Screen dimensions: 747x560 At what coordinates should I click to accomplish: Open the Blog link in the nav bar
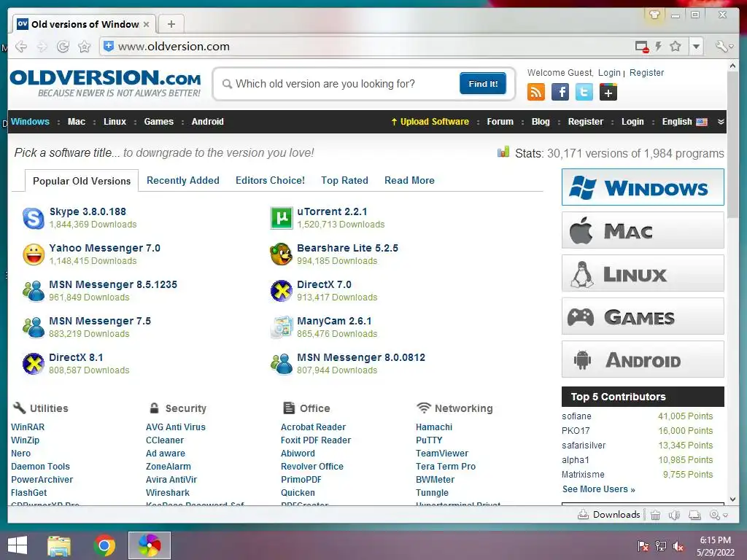point(541,122)
